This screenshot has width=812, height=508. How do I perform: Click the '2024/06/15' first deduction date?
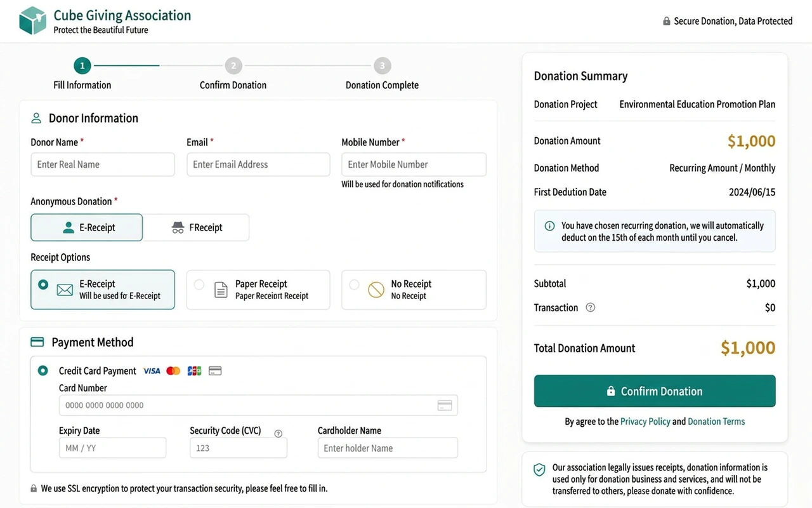coord(752,192)
